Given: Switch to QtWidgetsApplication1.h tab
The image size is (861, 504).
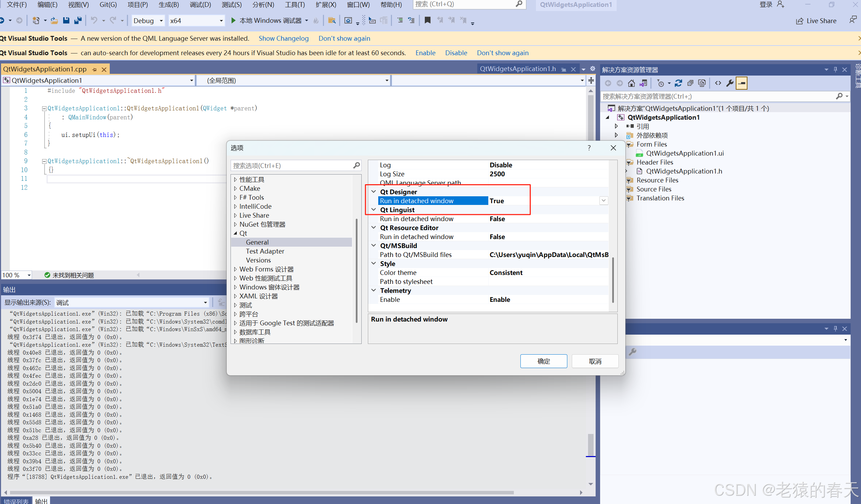Looking at the screenshot, I should click(518, 69).
